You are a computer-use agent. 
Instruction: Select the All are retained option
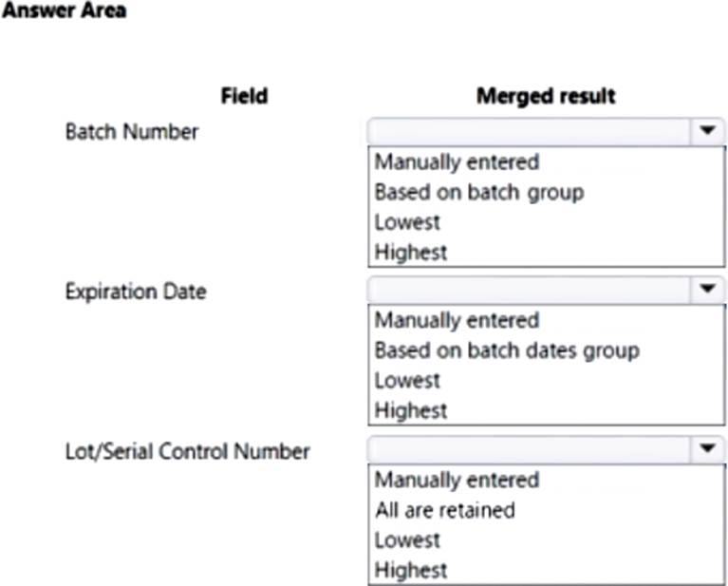click(x=444, y=510)
